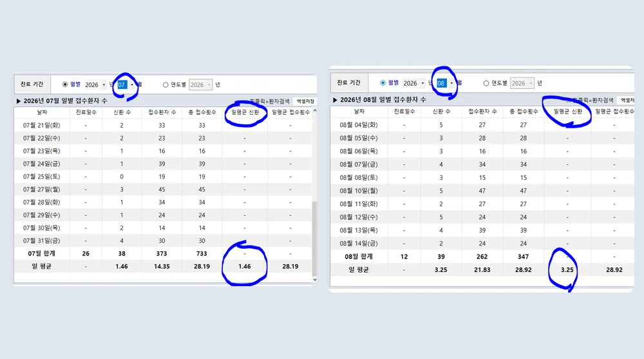Click the 신환 수 column header in the July table
The image size is (644, 359).
click(122, 112)
